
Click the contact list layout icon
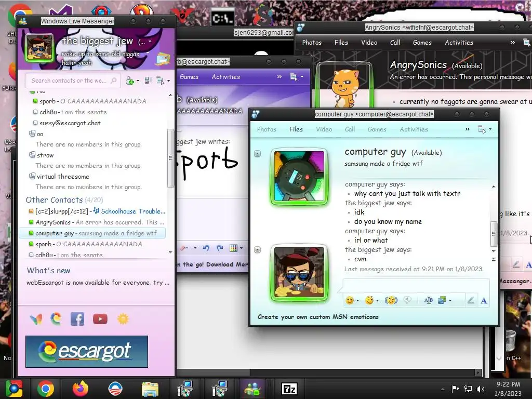point(148,81)
